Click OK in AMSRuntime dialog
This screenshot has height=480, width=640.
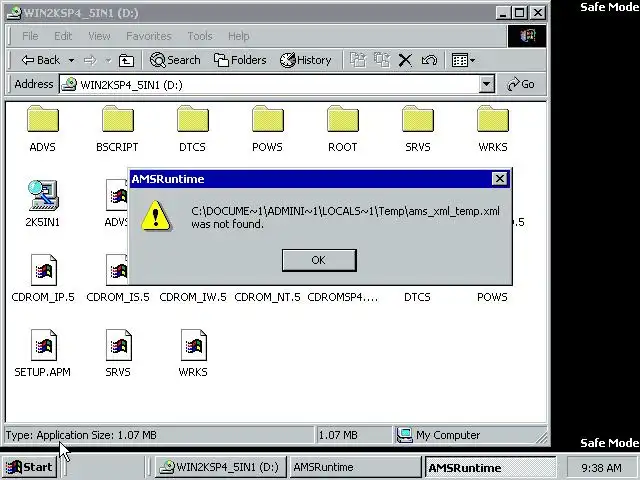[x=319, y=260]
